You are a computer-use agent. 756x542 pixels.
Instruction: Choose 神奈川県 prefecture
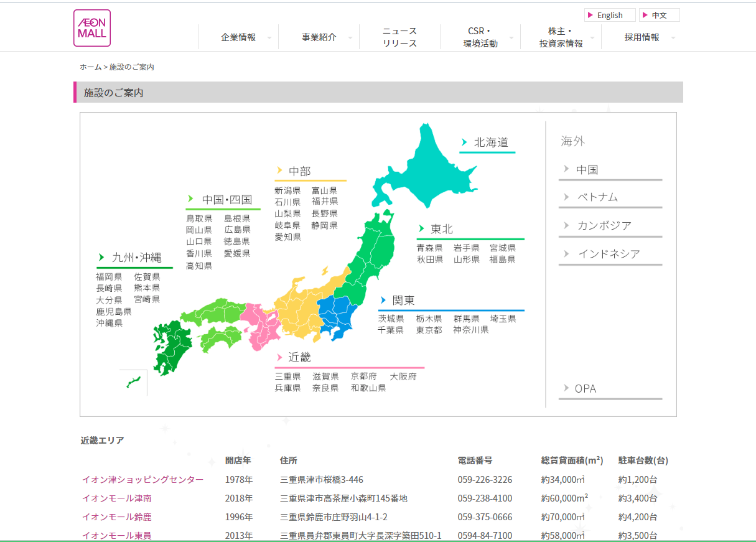click(x=471, y=330)
